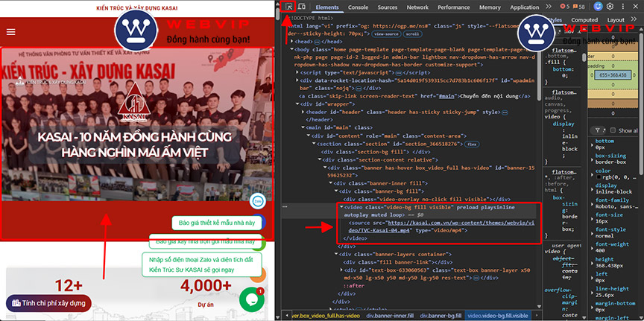Switch to the Computed sidebar tab

click(584, 19)
